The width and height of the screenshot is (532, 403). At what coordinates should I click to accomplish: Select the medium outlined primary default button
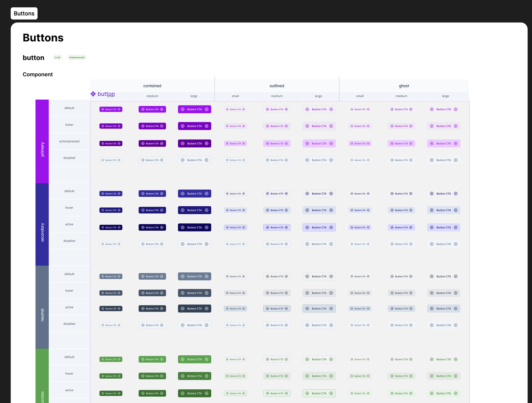[277, 109]
